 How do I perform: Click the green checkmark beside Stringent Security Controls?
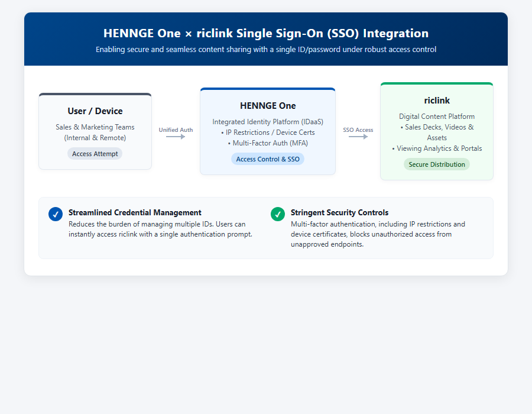(278, 214)
